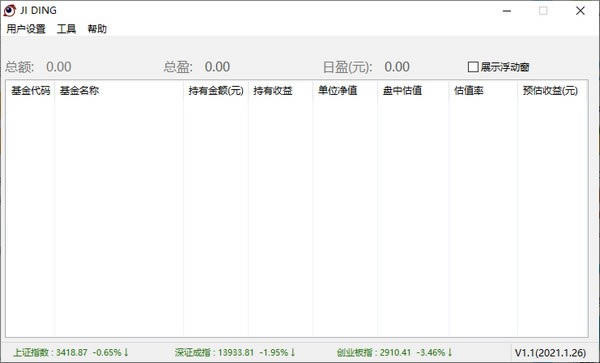Click the 持有金额(元) column header

216,91
